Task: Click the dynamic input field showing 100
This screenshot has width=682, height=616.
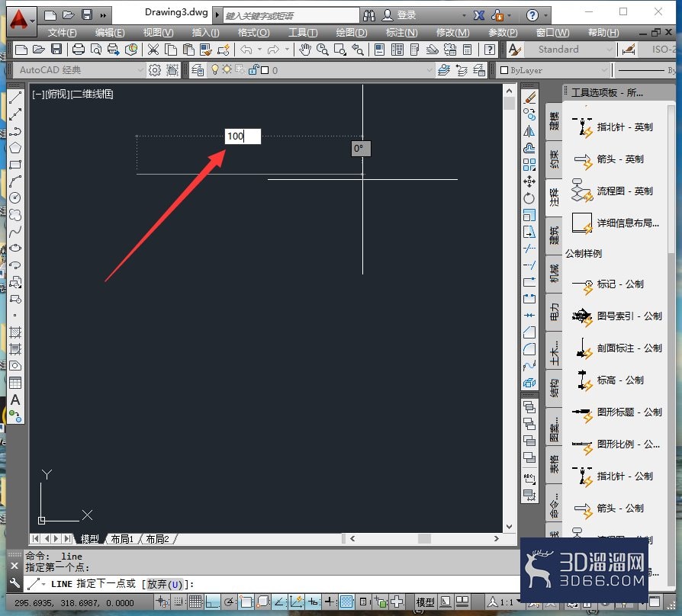Action: pos(243,136)
